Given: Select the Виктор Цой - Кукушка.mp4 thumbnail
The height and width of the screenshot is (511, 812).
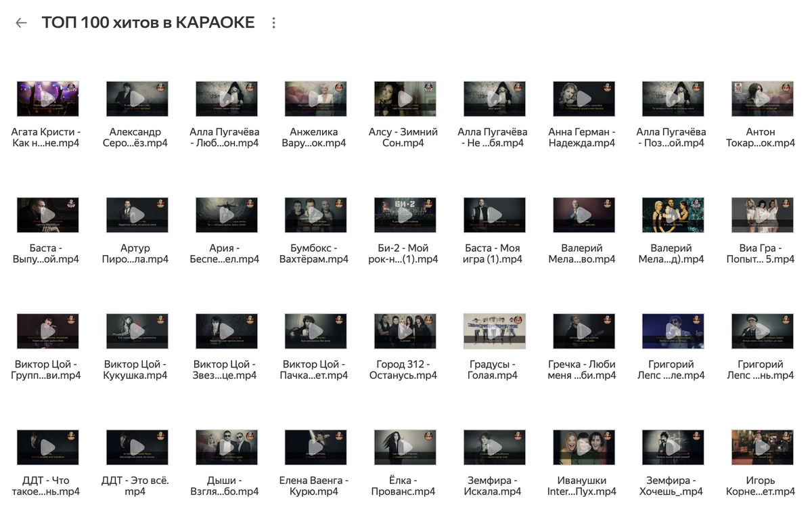Looking at the screenshot, I should point(137,331).
